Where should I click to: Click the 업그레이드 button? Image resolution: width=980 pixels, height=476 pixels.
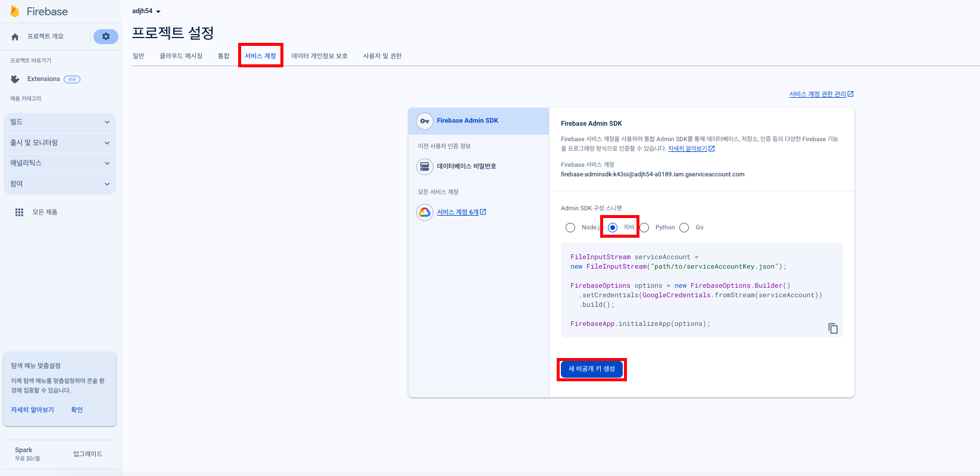[88, 454]
